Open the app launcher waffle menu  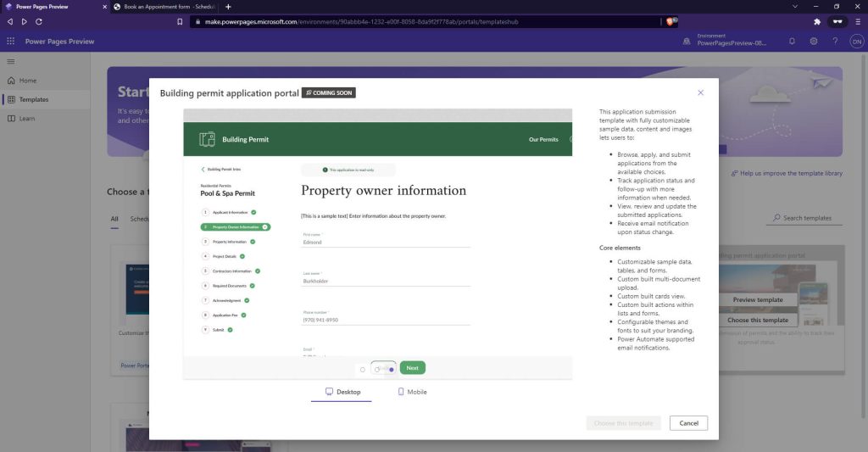click(x=10, y=41)
